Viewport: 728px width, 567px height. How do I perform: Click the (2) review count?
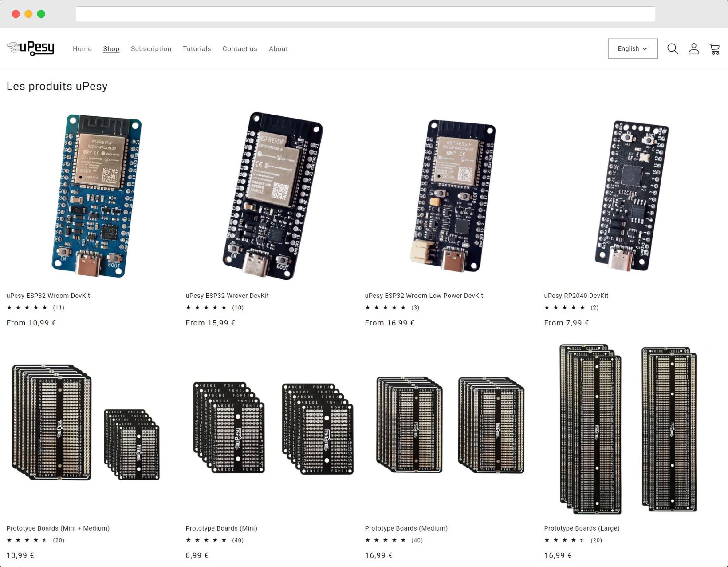click(594, 308)
